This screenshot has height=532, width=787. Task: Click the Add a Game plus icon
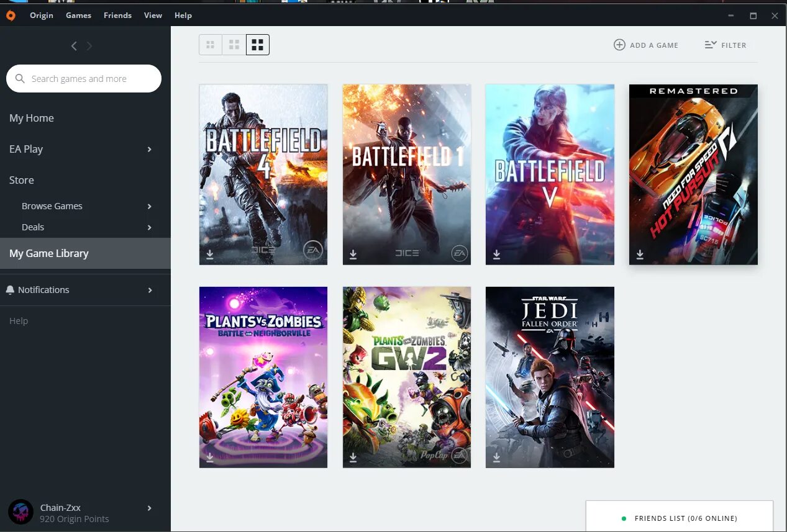(x=619, y=45)
